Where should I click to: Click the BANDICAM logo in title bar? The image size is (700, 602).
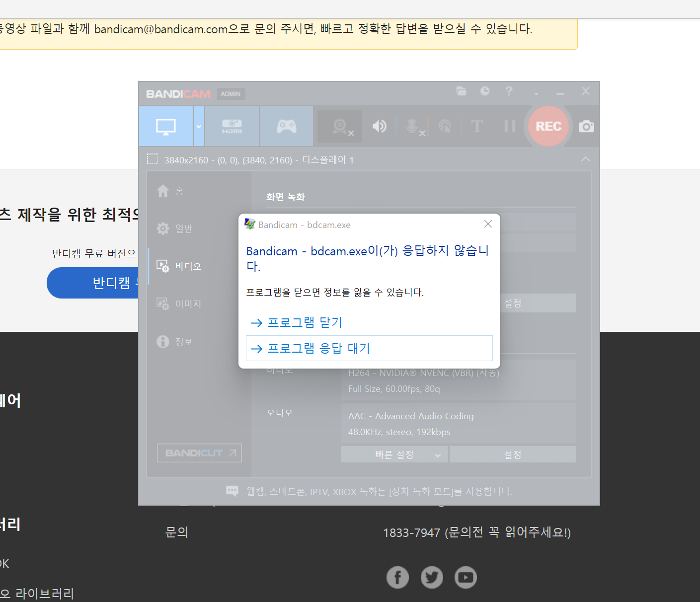[178, 94]
